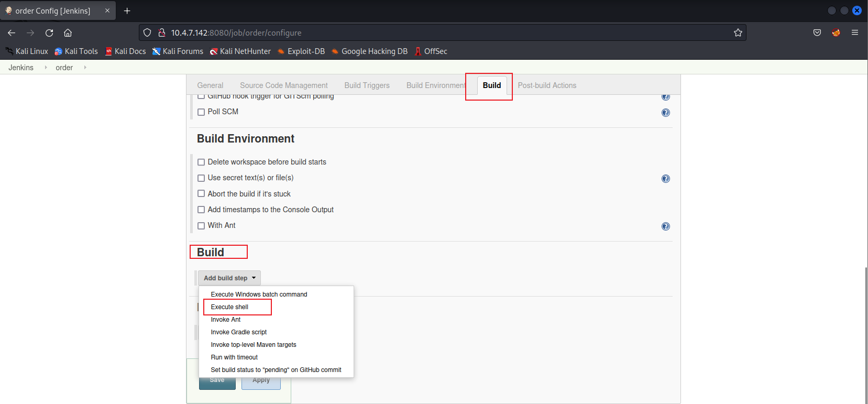This screenshot has width=868, height=404.
Task: Reload the Jenkins configure page
Action: [x=49, y=32]
